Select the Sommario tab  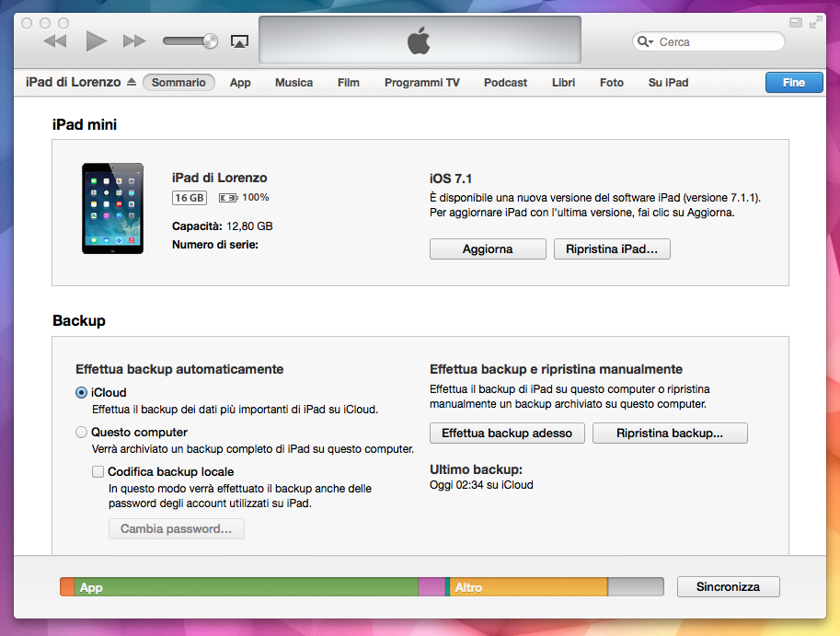pyautogui.click(x=178, y=83)
